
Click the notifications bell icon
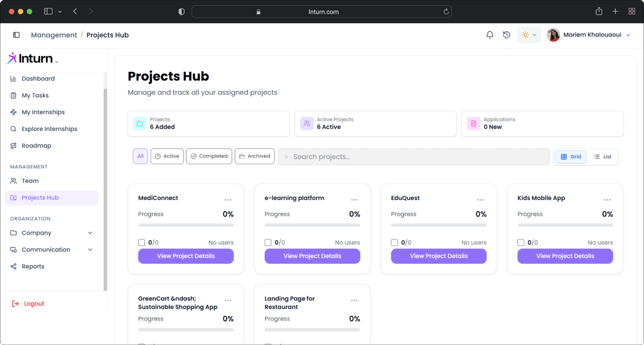tap(489, 35)
